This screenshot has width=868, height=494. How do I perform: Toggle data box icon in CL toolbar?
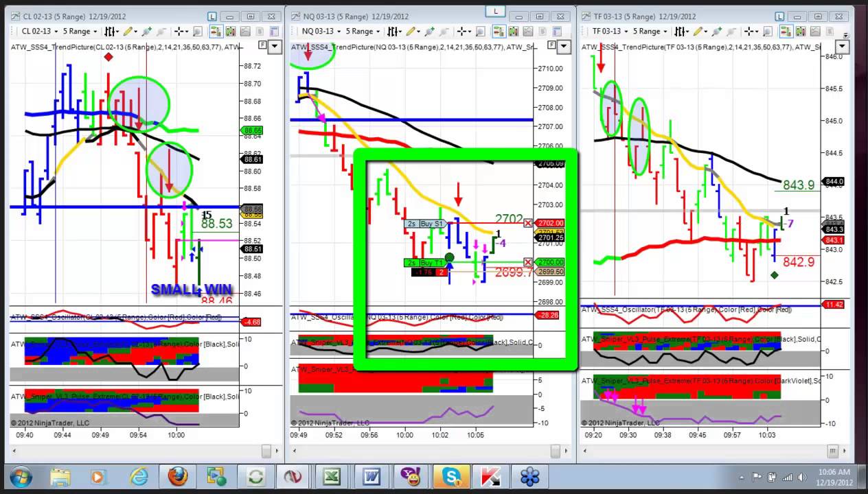[198, 32]
